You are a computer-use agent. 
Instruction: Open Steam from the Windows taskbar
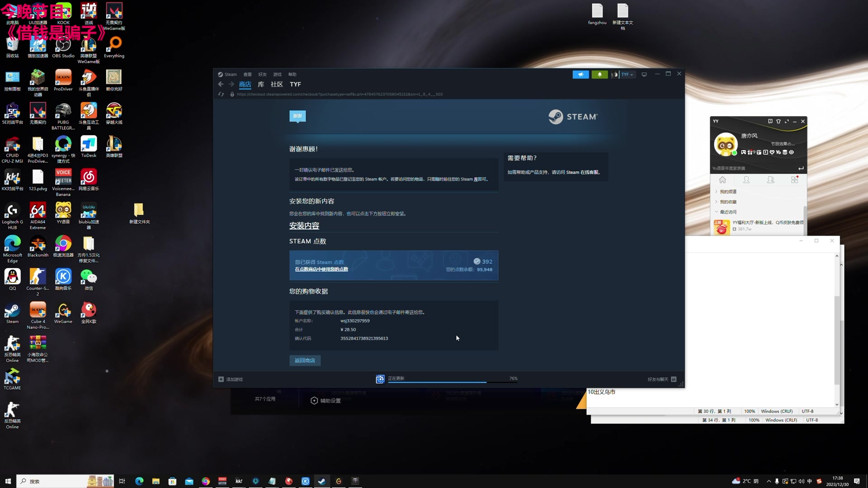(x=322, y=481)
